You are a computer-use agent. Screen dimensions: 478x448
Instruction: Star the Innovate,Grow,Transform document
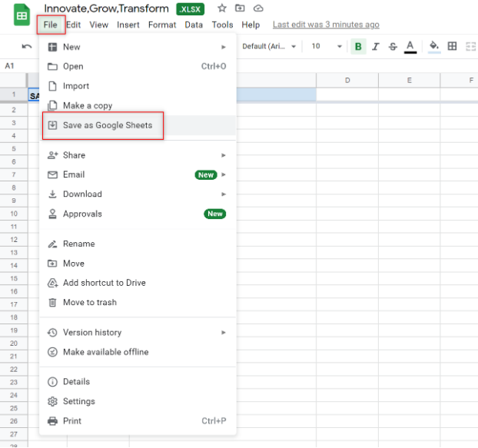(x=222, y=8)
